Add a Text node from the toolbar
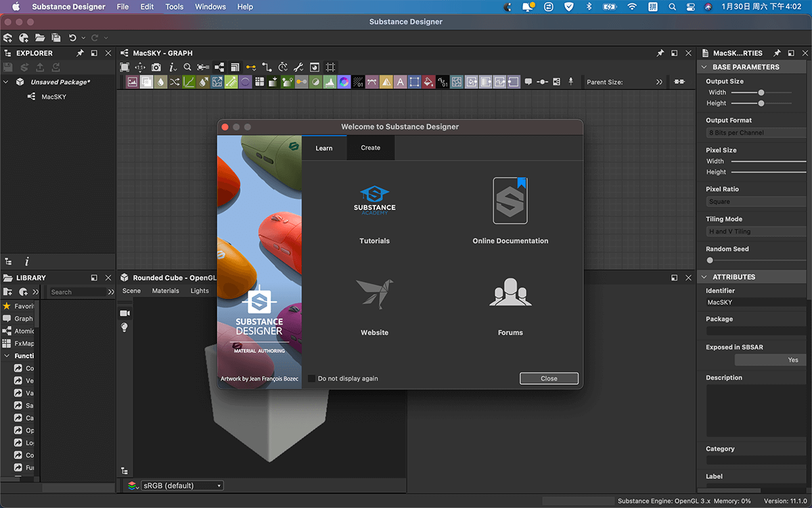 click(400, 82)
